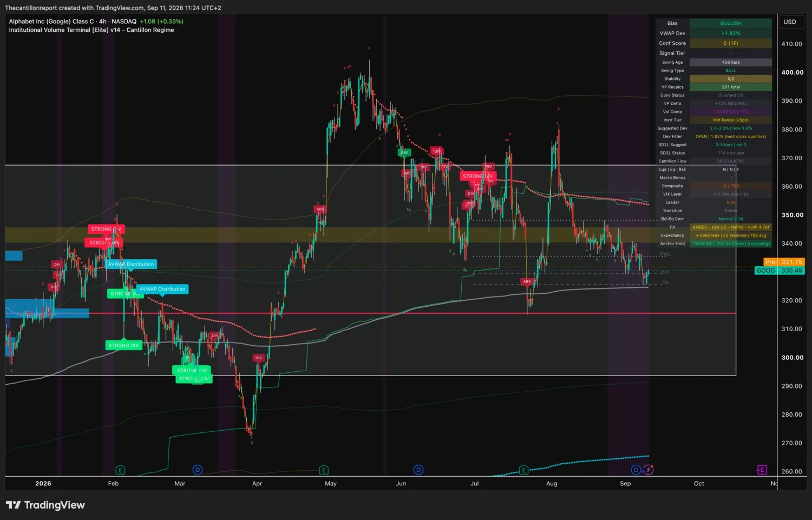Click the green GOOG 330.48 price tag
The height and width of the screenshot is (520, 812).
(779, 271)
